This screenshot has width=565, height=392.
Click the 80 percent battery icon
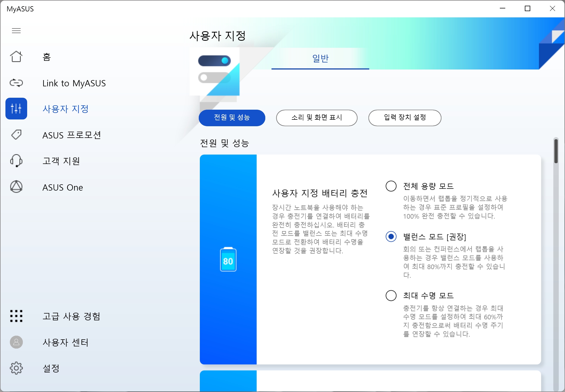(x=228, y=260)
